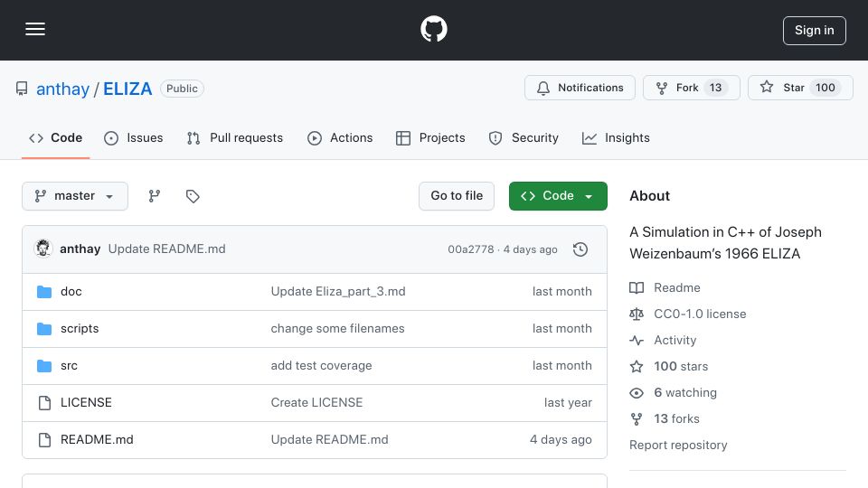Click anthay's avatar in latest commit
The width and height of the screenshot is (868, 488).
click(43, 249)
